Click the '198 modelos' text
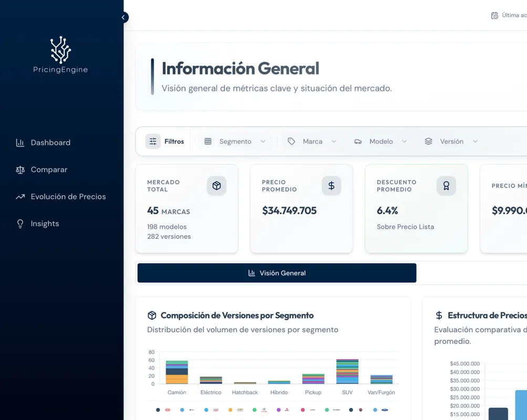The width and height of the screenshot is (527, 420). (167, 227)
